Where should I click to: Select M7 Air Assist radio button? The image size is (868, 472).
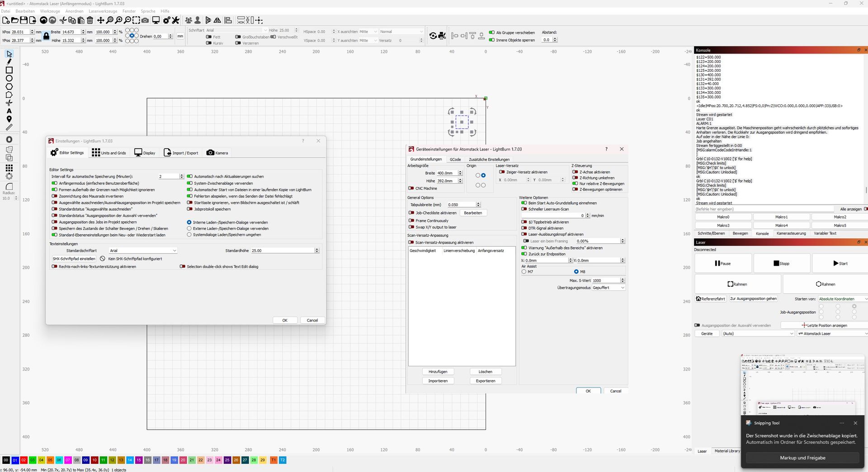(524, 271)
